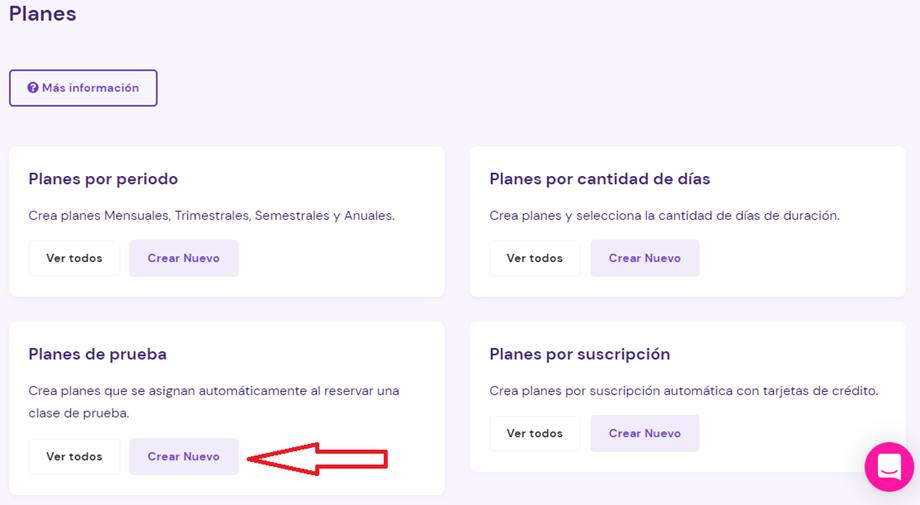Click the question mark icon beside Más información

(33, 88)
